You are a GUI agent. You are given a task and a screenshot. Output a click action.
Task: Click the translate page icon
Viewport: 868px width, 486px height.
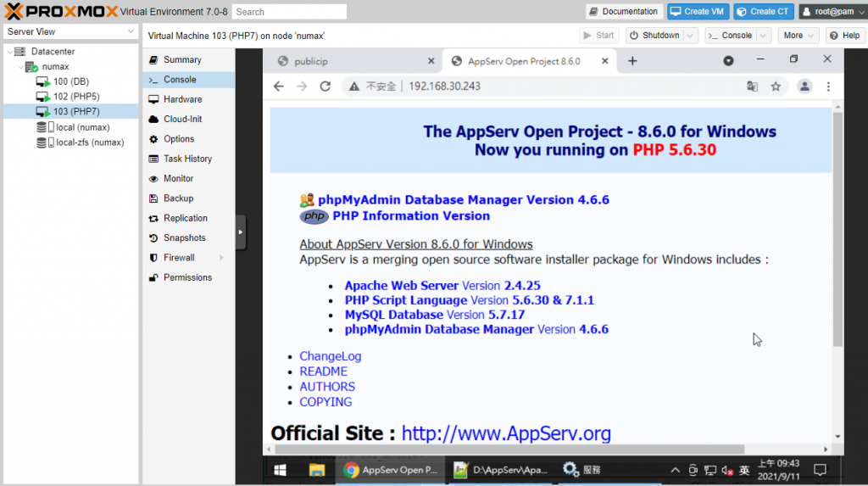pyautogui.click(x=753, y=87)
